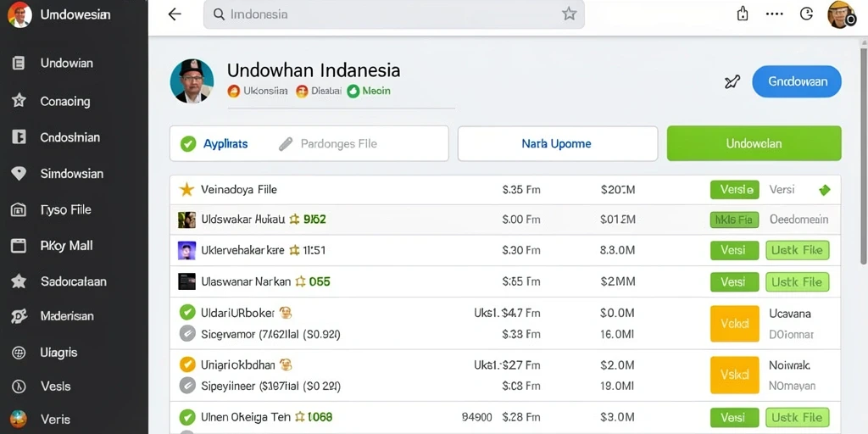Image resolution: width=868 pixels, height=434 pixels.
Task: Toggle green check beside Ulnen Okeiga Teh
Action: pyautogui.click(x=187, y=417)
